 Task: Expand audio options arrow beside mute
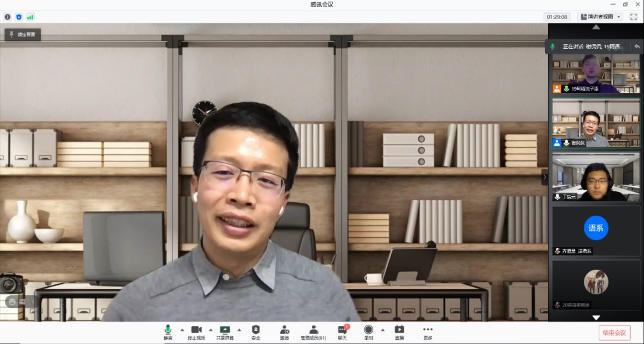click(182, 330)
